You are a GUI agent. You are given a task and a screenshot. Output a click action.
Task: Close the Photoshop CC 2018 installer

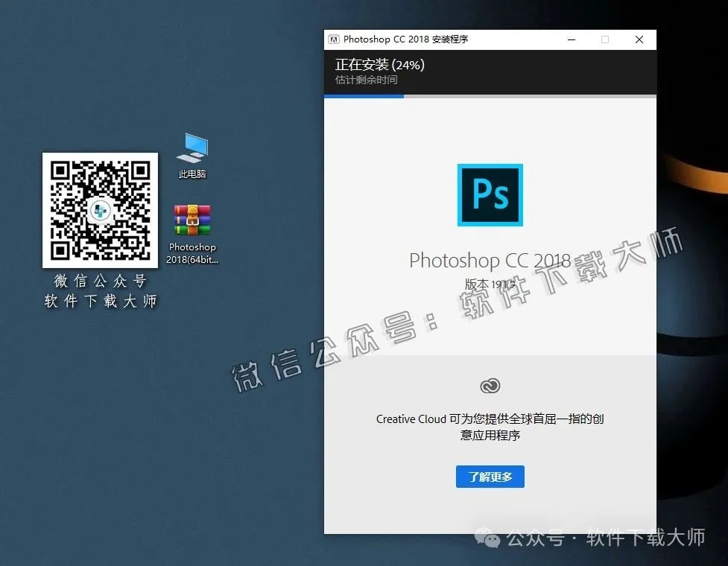[638, 39]
